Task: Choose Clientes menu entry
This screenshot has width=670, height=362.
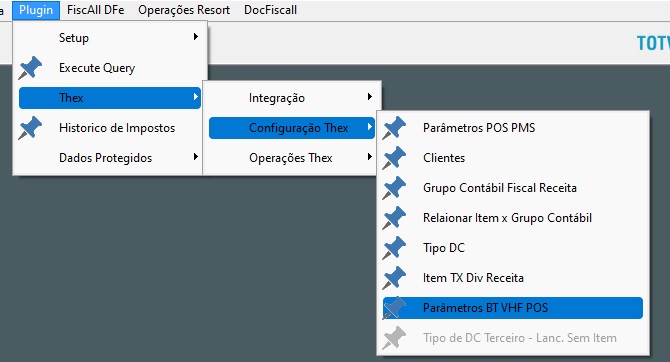Action: pyautogui.click(x=513, y=158)
